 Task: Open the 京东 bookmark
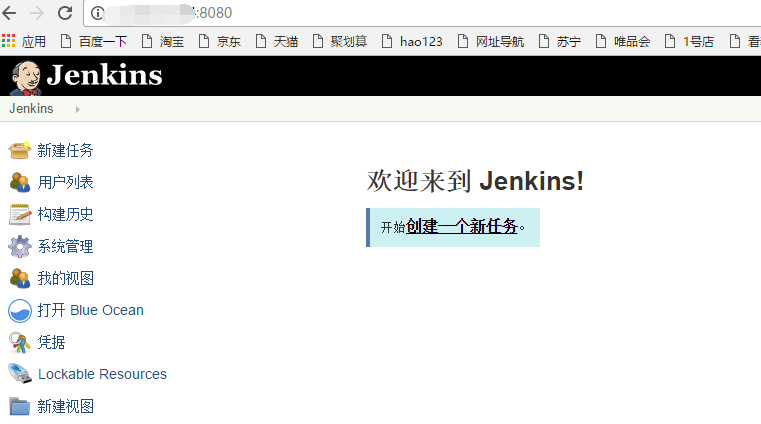[220, 42]
